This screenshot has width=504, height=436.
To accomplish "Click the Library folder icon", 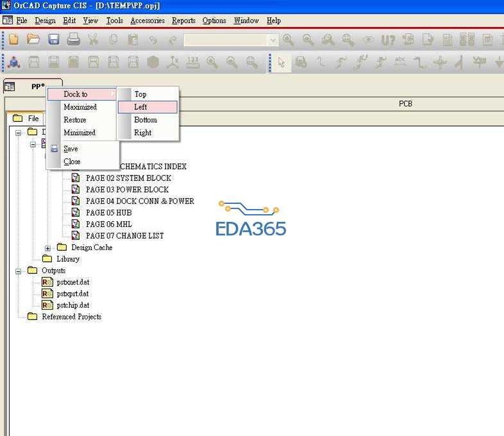I will pos(47,258).
